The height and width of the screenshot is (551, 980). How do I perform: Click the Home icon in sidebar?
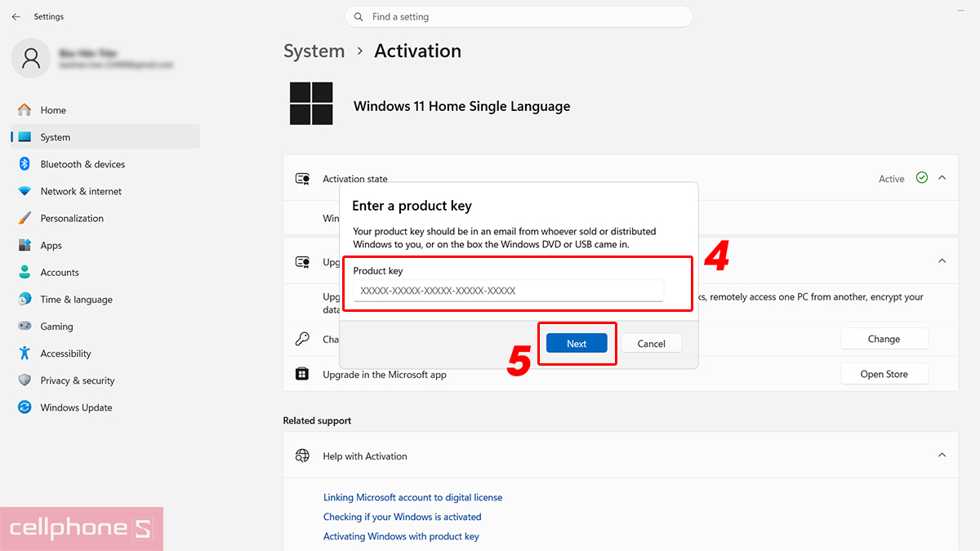pos(24,110)
